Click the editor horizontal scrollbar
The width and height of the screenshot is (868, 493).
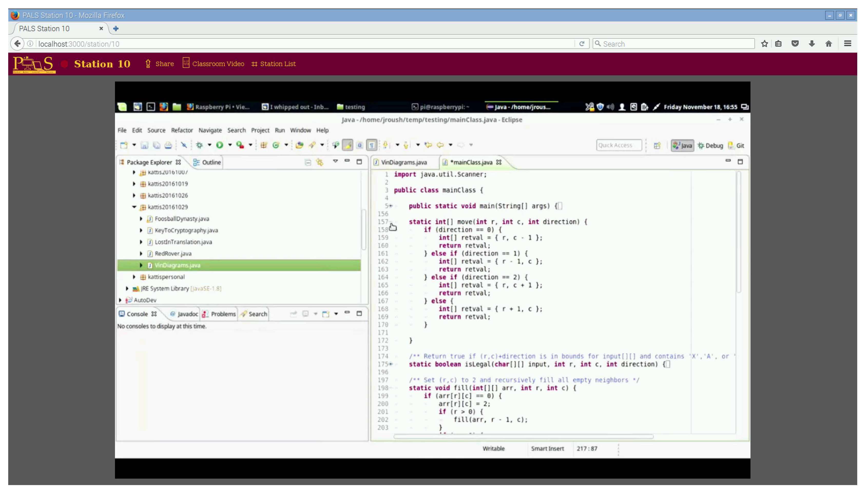523,437
